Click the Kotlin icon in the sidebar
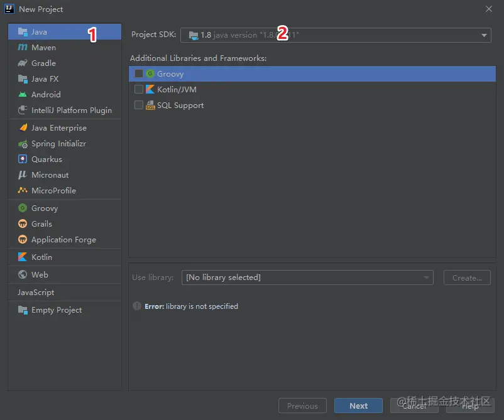 (23, 257)
